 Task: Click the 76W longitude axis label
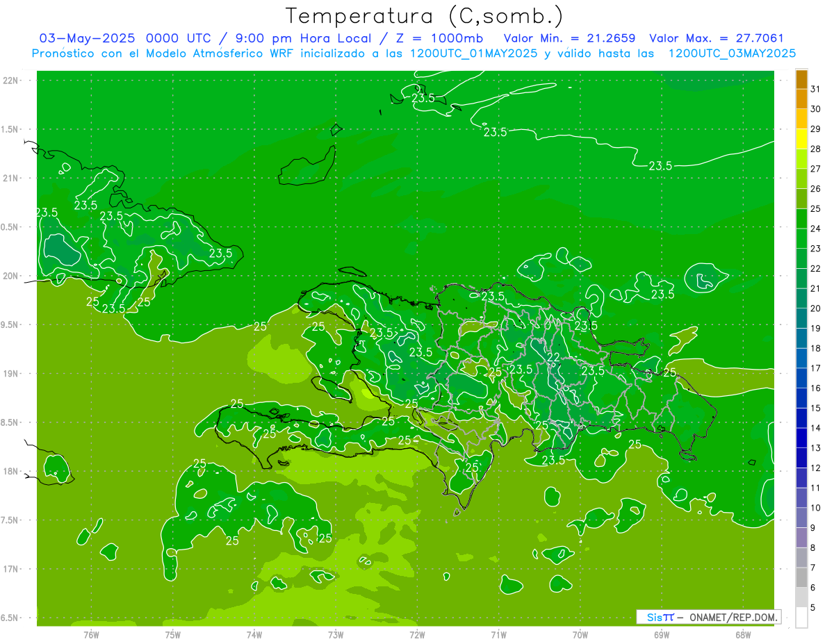pyautogui.click(x=91, y=635)
